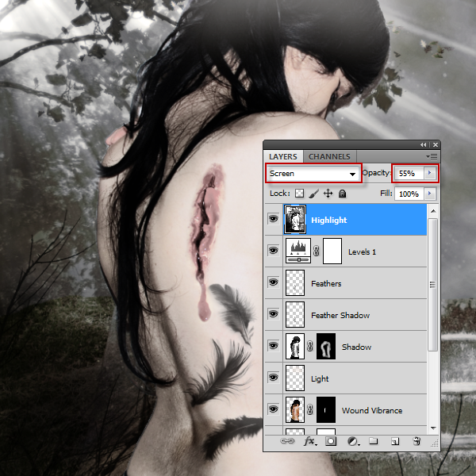Hide the Feathers layer
Image resolution: width=476 pixels, height=476 pixels.
point(273,282)
